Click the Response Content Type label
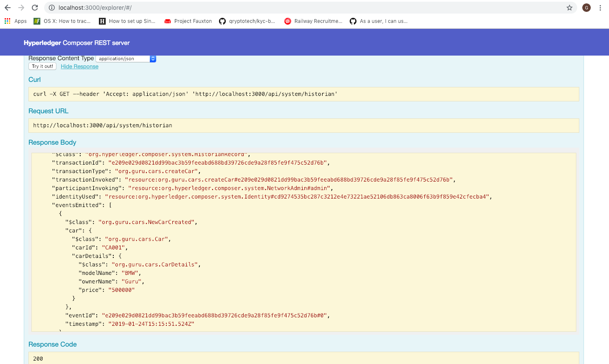This screenshot has width=609, height=364. point(61,59)
